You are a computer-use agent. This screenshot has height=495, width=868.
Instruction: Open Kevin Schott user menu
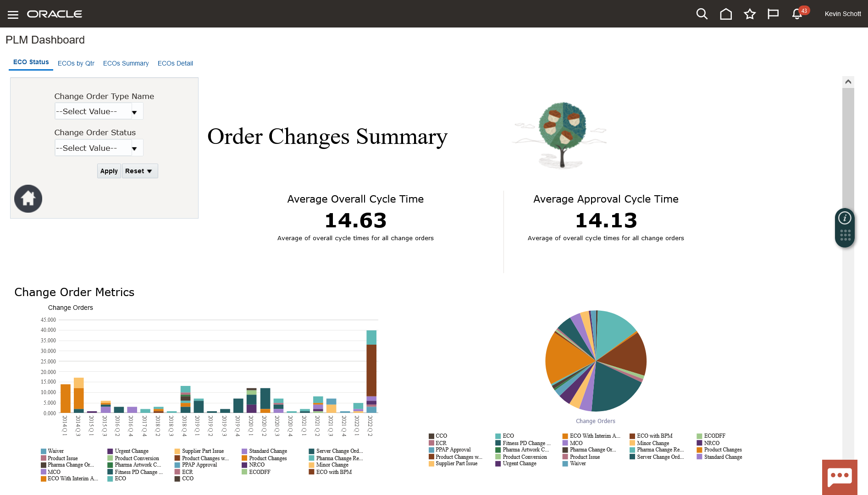click(x=842, y=14)
